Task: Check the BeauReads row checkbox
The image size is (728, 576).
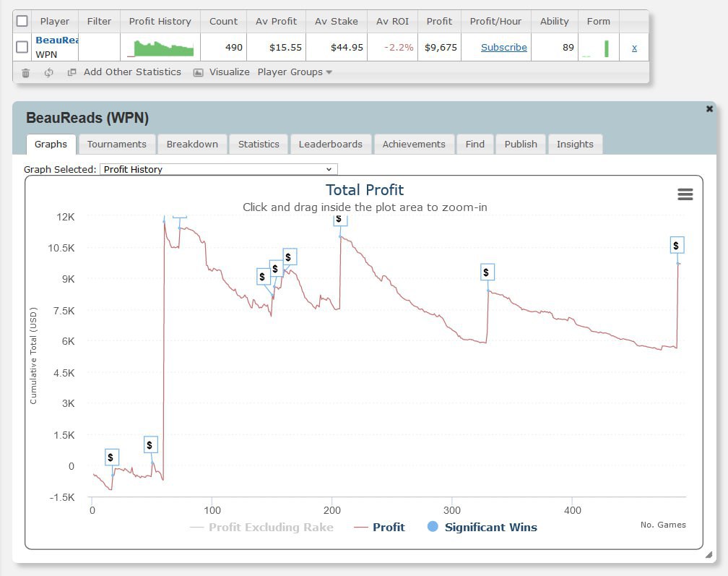Action: [22, 47]
